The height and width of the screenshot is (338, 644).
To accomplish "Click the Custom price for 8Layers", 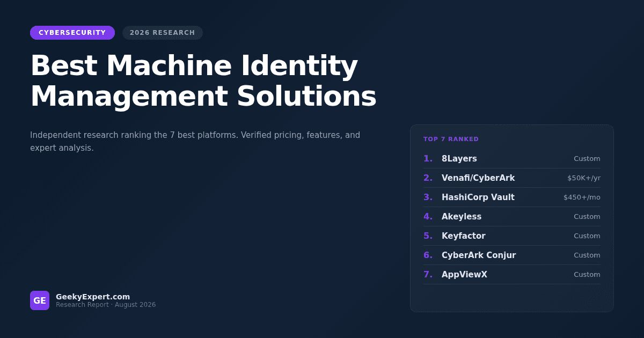I will click(x=587, y=159).
